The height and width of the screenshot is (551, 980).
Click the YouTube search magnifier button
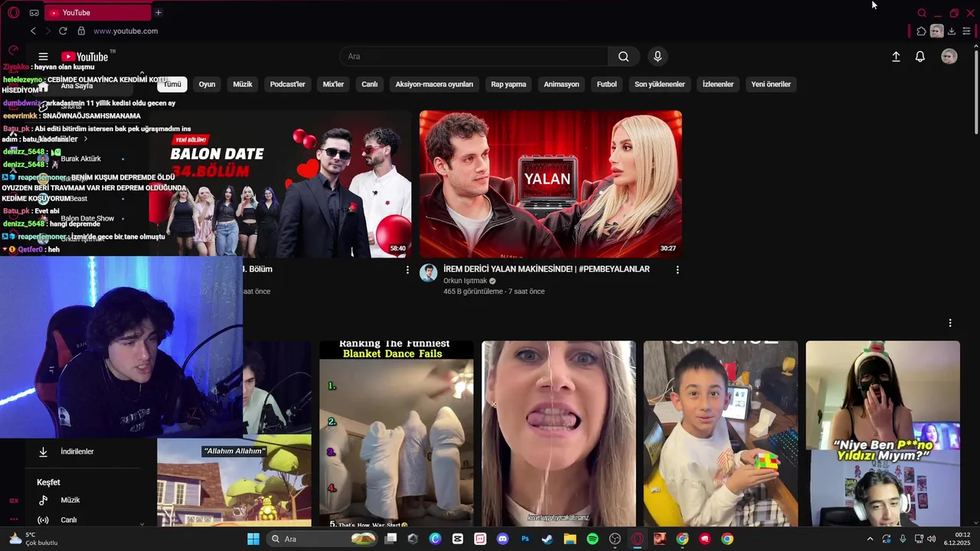click(623, 57)
